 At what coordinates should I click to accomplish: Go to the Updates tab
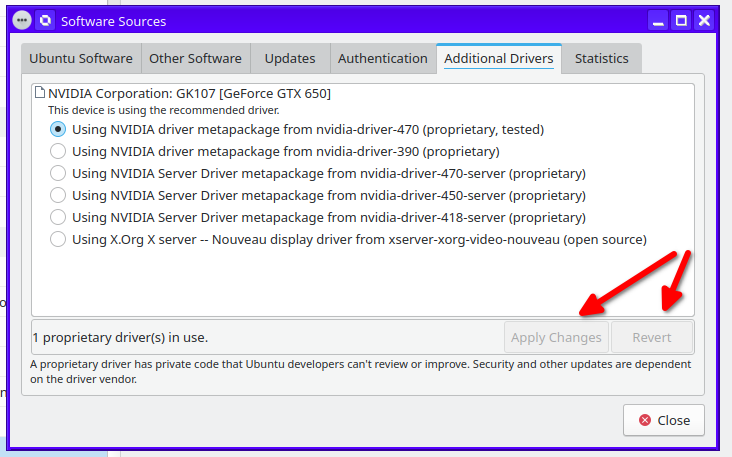pyautogui.click(x=290, y=58)
